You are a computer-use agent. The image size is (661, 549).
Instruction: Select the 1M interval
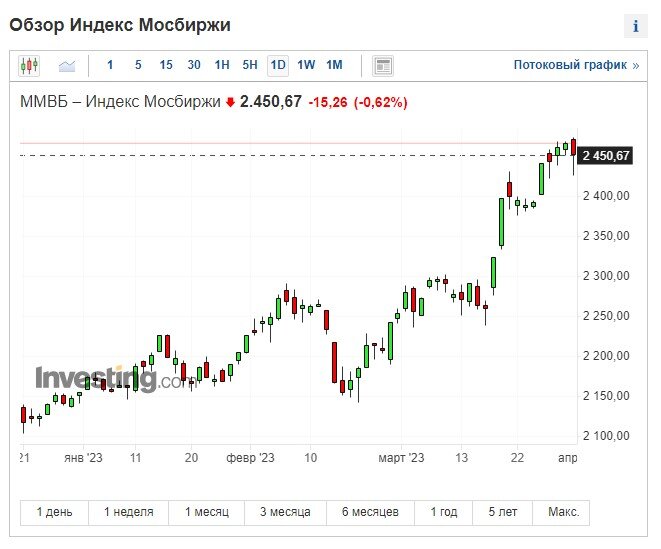(334, 65)
